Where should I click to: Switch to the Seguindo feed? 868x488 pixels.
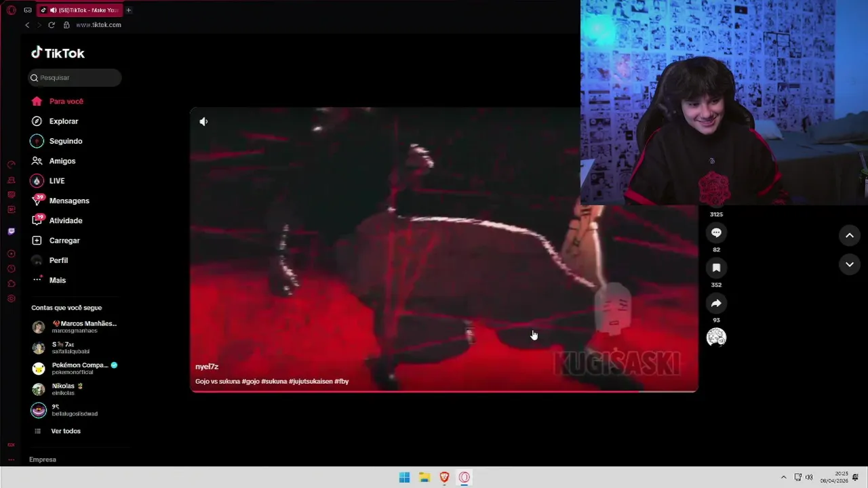[x=57, y=141]
